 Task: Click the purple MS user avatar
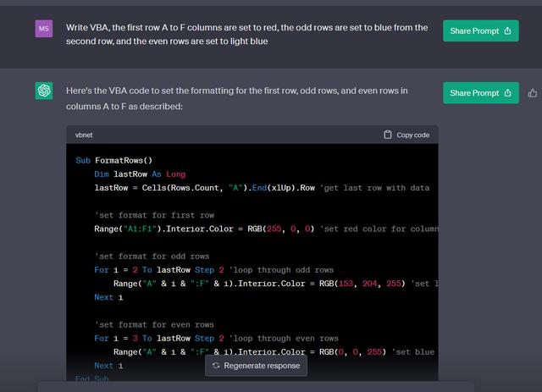(44, 30)
